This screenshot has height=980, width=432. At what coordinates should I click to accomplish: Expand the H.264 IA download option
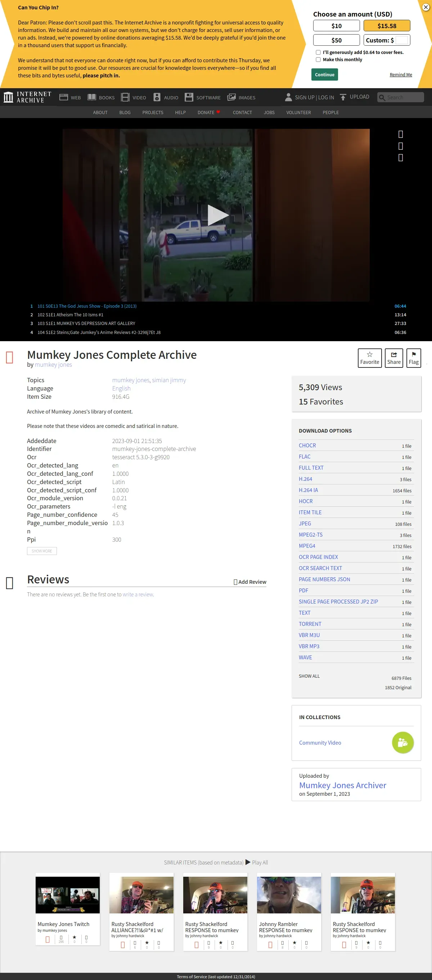[308, 490]
